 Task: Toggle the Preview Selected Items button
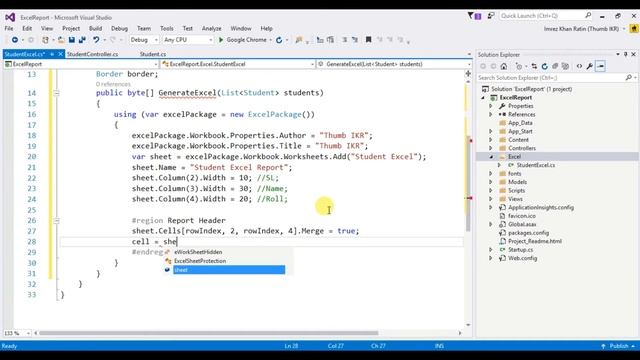click(x=600, y=66)
